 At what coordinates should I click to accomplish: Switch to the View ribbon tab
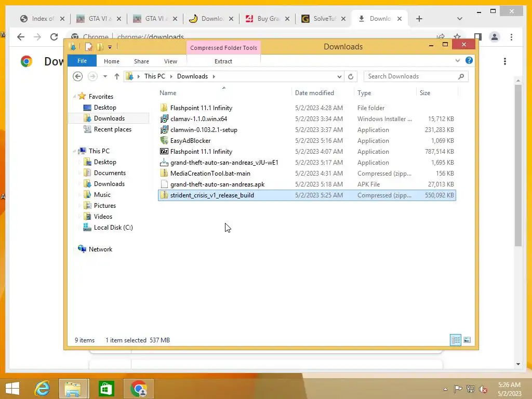point(170,61)
